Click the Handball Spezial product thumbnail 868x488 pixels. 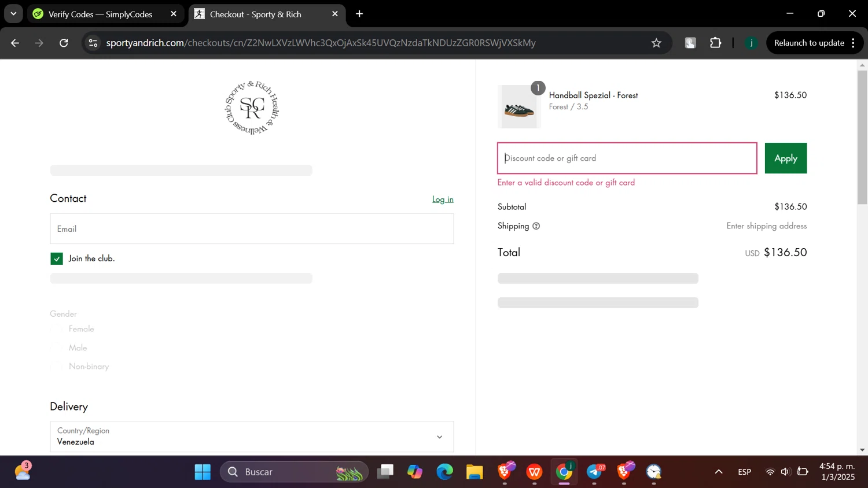coord(519,107)
